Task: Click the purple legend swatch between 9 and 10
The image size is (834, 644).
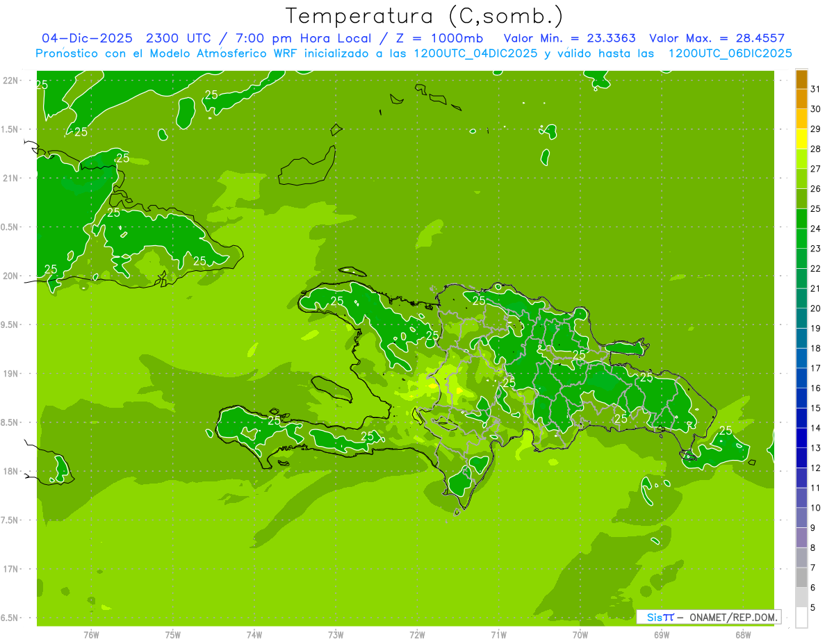Action: click(x=801, y=518)
